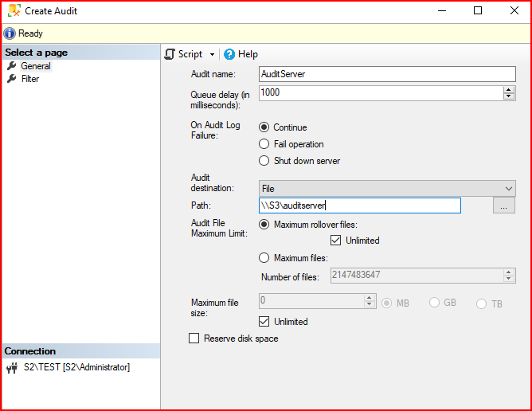Click the Script toolbar icon
The image size is (532, 411).
click(x=170, y=54)
